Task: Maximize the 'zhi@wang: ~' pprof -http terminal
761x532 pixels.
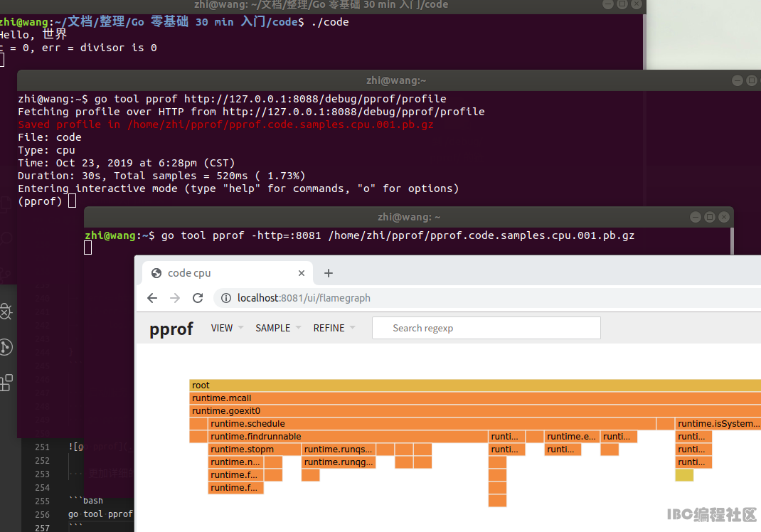Action: click(x=710, y=217)
